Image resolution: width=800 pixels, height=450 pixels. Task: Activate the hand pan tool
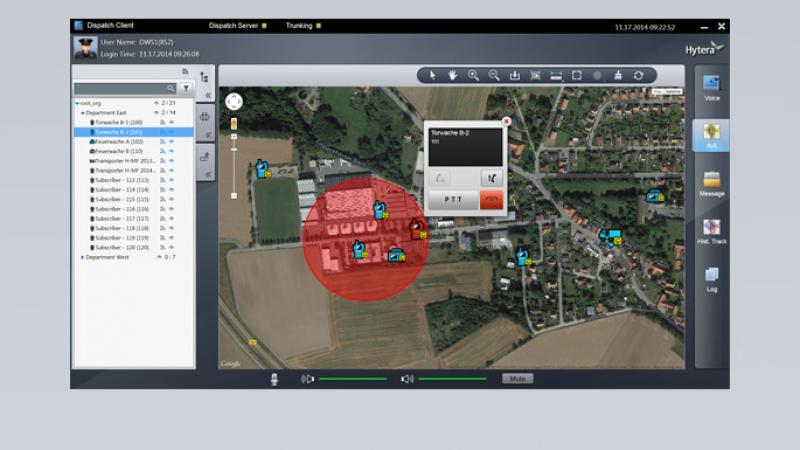(453, 76)
